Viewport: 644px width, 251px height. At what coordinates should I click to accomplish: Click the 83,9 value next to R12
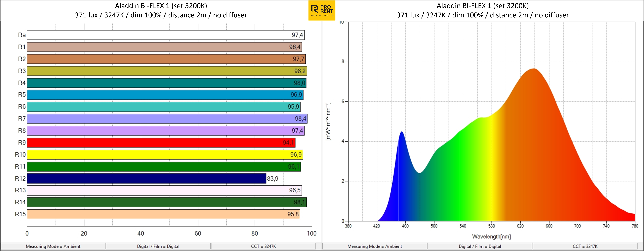(x=273, y=179)
